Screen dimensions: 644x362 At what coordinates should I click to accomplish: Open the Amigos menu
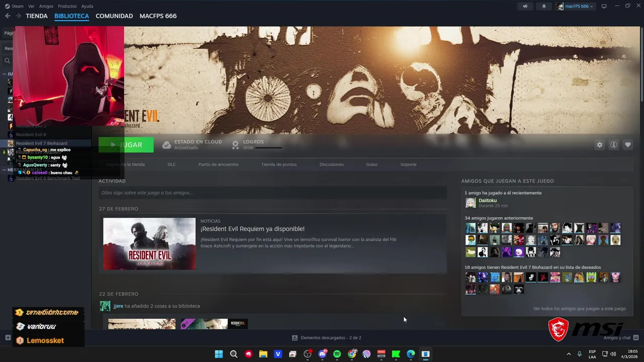click(46, 6)
